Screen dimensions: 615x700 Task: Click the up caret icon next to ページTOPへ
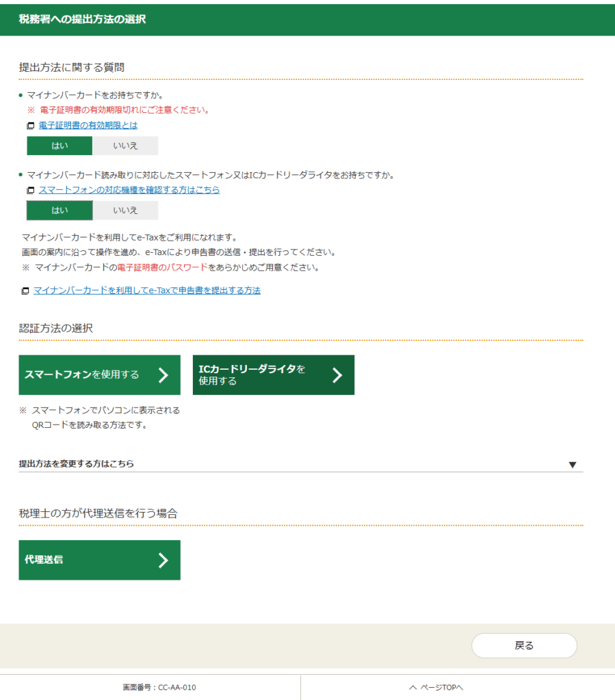413,688
